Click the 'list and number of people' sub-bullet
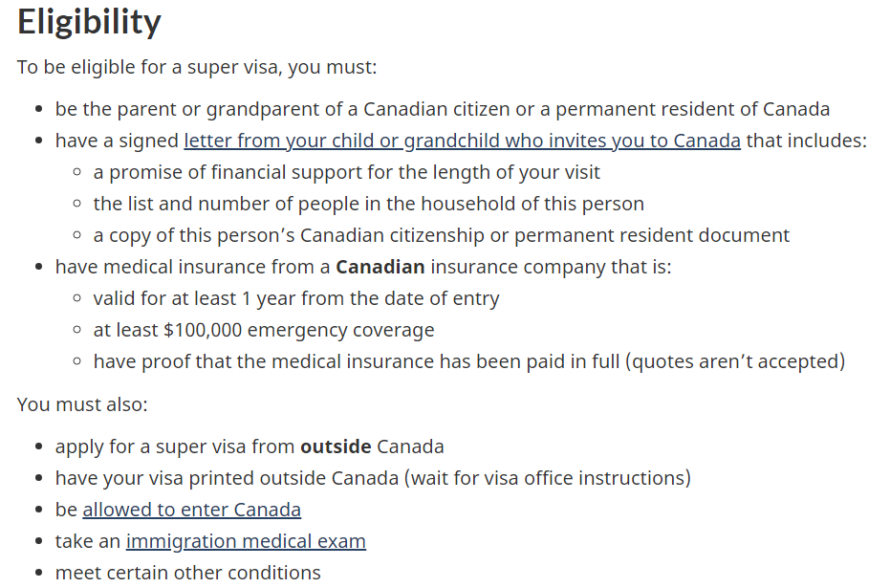The image size is (890, 588). 368,204
